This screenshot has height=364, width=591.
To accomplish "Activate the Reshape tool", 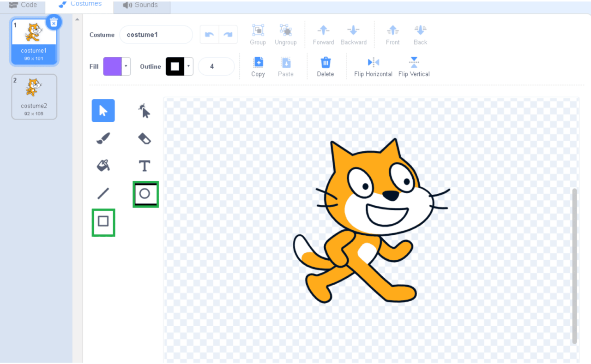I will (x=144, y=111).
